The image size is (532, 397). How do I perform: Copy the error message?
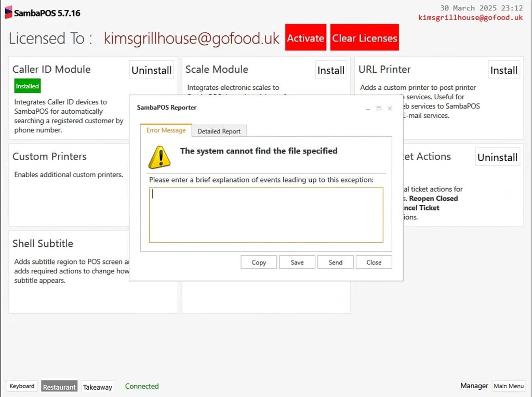tap(258, 262)
